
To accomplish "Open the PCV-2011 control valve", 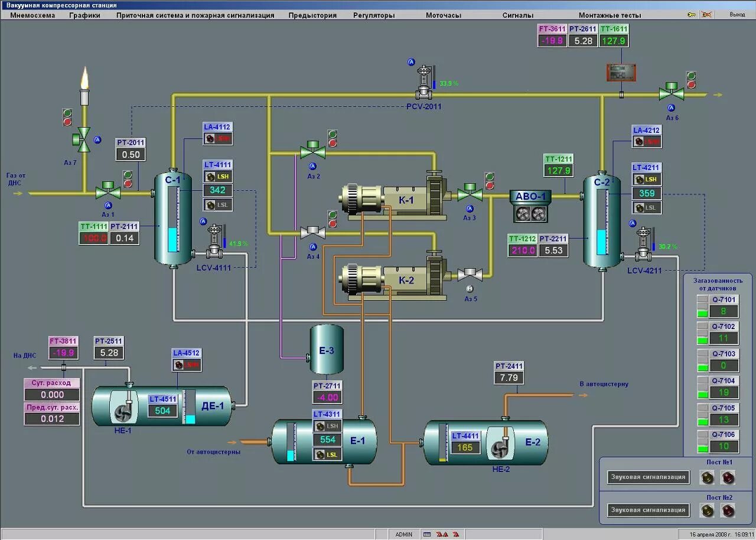I will pyautogui.click(x=423, y=83).
